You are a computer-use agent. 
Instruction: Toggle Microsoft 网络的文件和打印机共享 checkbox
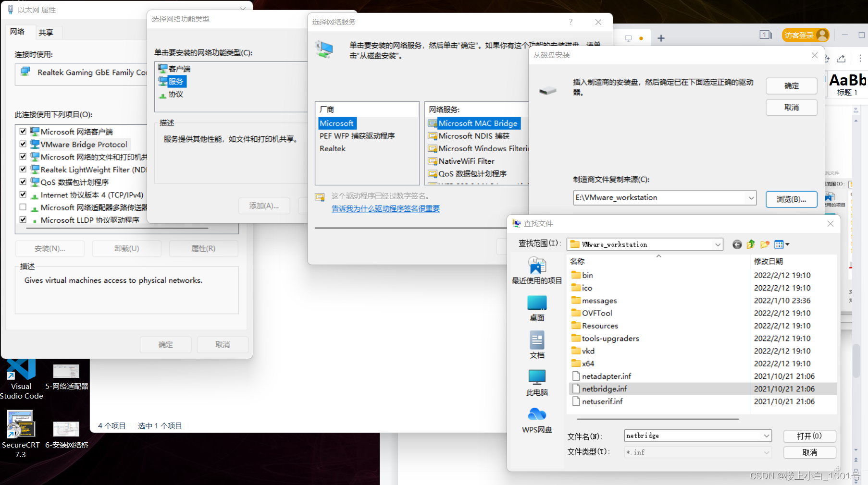pyautogui.click(x=23, y=157)
